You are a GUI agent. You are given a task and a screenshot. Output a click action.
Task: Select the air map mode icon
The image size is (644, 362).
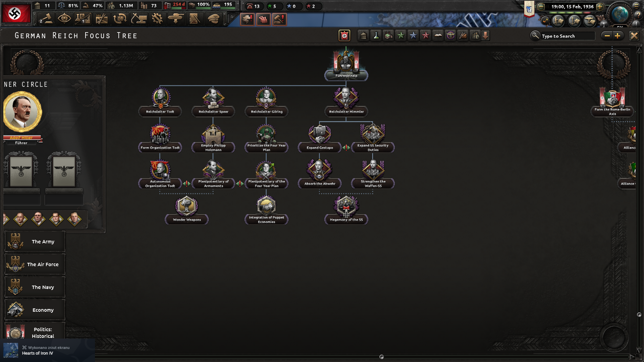[590, 21]
